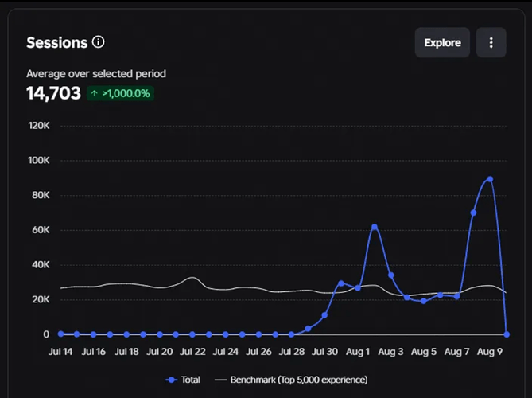Screen dimensions: 532x398
Task: Click the Jul 18 axis label
Action: 126,352
